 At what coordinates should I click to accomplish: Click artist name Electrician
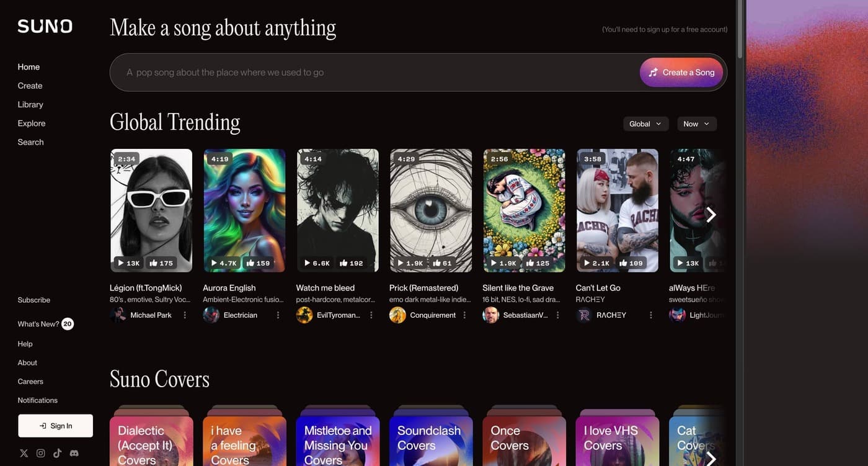coord(241,315)
